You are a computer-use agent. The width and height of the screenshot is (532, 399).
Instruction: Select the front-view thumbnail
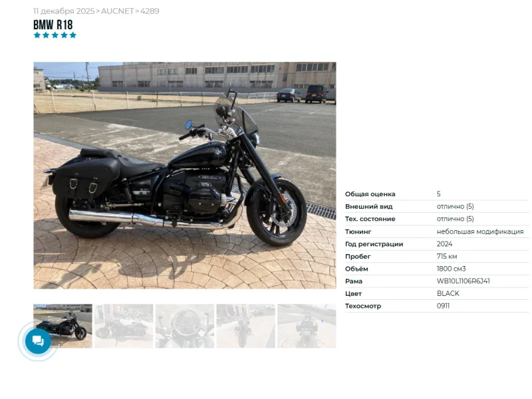[245, 326]
